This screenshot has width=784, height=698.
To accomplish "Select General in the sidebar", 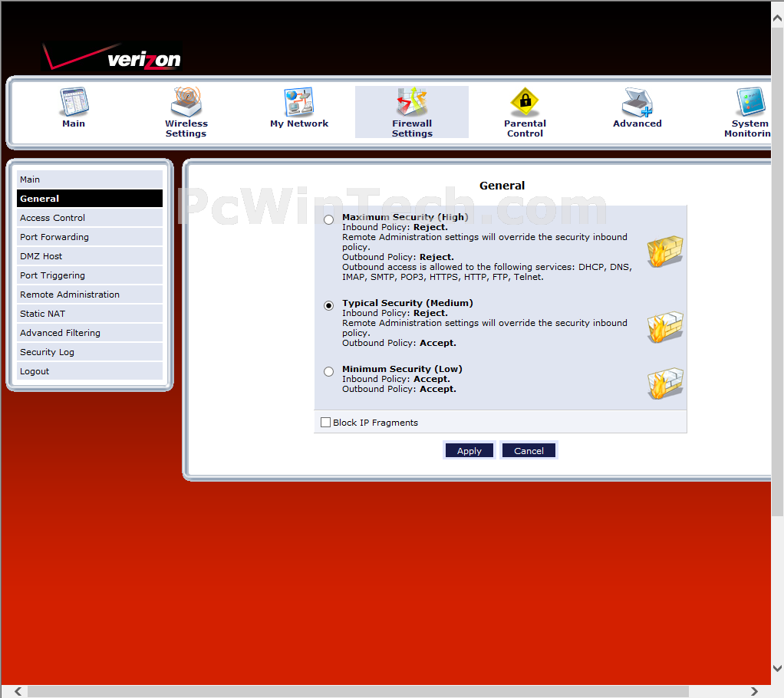I will pyautogui.click(x=90, y=199).
